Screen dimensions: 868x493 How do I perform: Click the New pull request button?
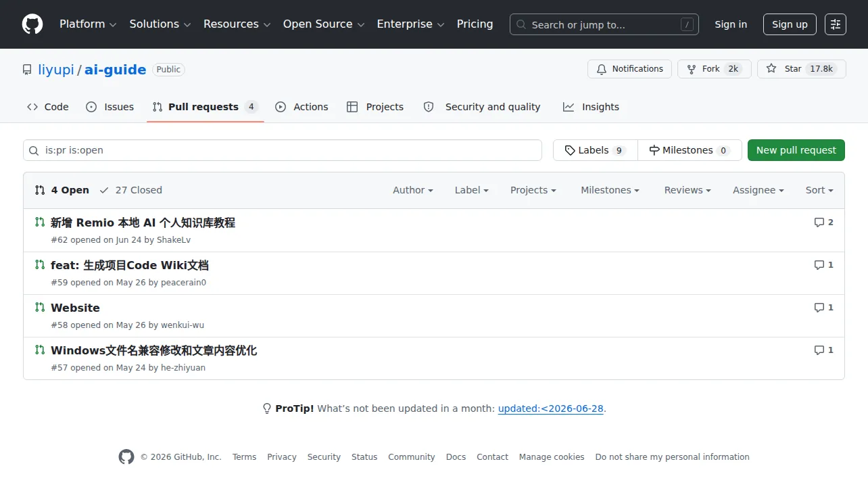tap(796, 150)
